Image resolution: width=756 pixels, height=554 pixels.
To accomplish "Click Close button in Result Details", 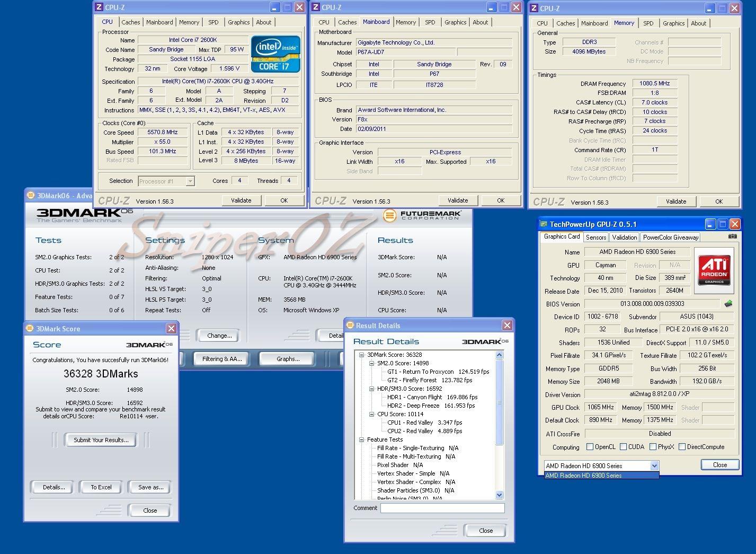I will point(486,531).
